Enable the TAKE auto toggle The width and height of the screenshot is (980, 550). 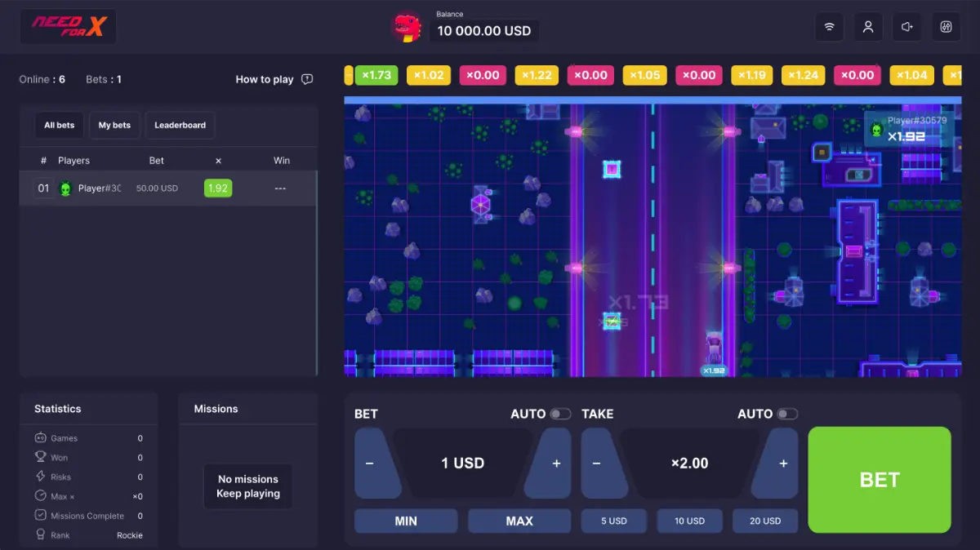[787, 414]
